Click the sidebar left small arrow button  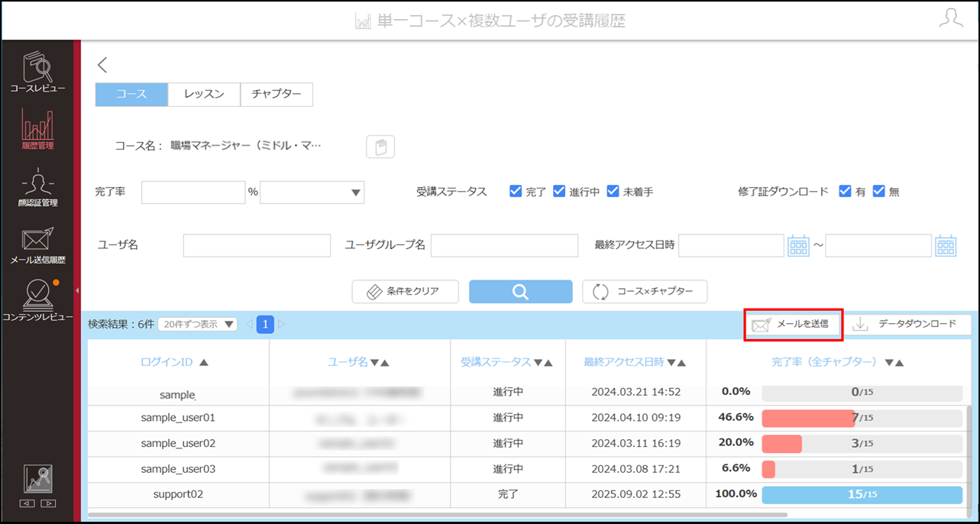[x=27, y=504]
